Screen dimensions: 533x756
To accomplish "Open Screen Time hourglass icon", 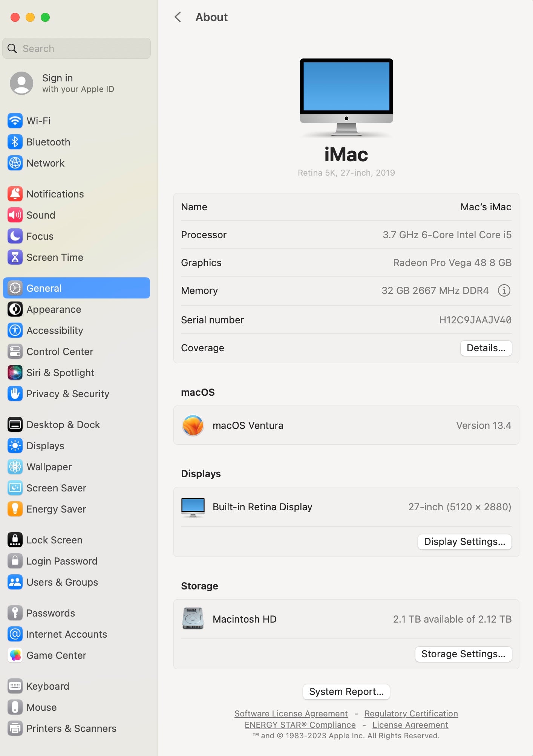I will pos(15,257).
